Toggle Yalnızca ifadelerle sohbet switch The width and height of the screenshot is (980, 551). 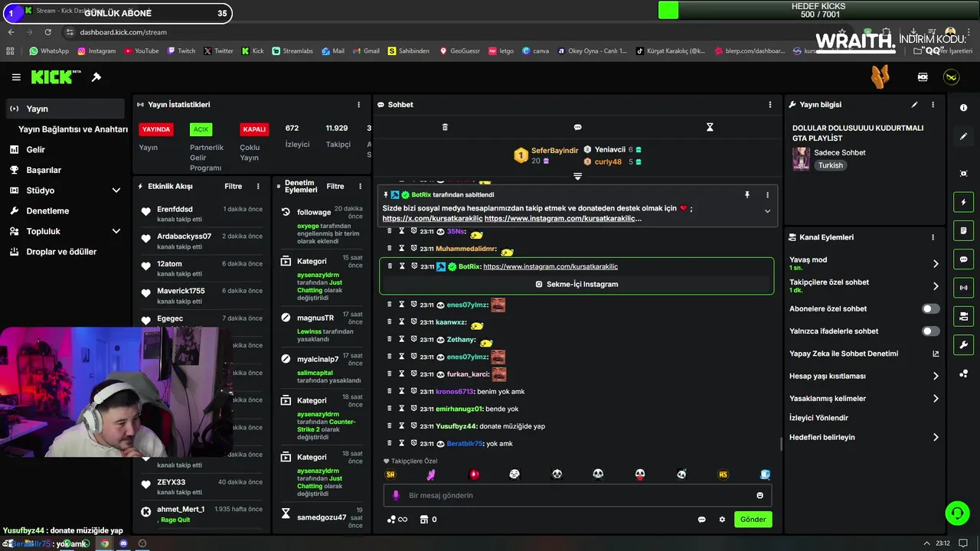click(x=930, y=331)
